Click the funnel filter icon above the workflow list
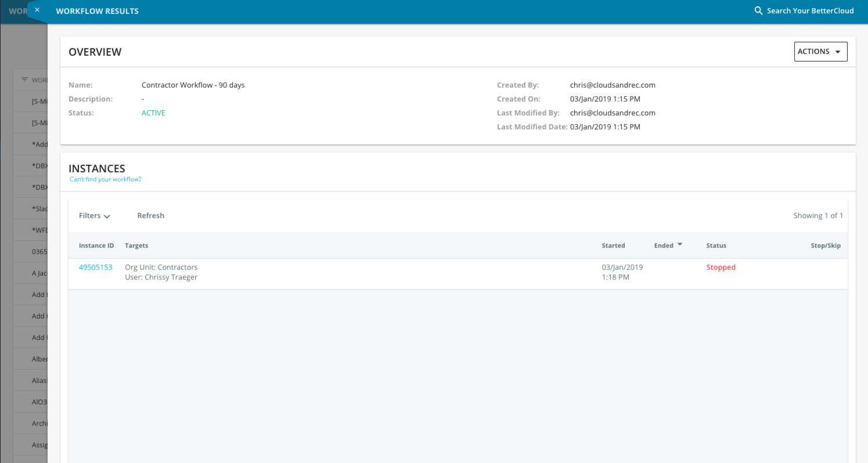The width and height of the screenshot is (868, 463). [x=24, y=79]
